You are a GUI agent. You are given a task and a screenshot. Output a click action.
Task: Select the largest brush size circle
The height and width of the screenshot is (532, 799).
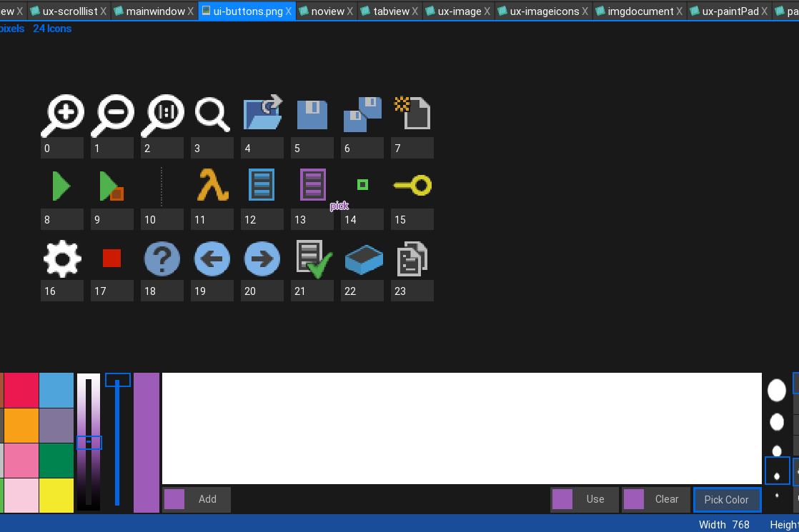click(777, 390)
